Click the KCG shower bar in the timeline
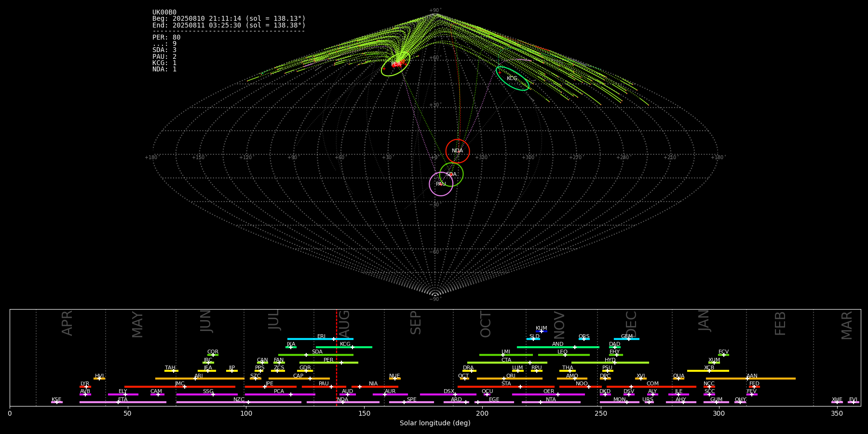 344,347
